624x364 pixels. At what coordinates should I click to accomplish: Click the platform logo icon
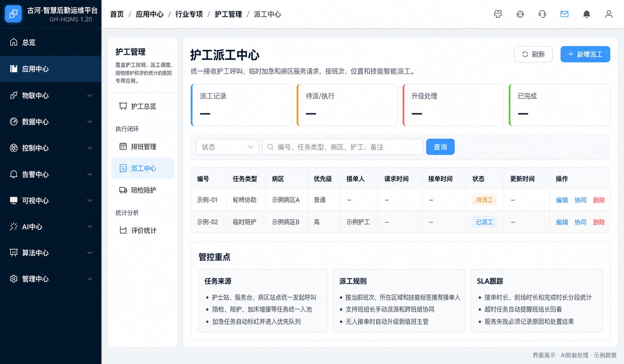pyautogui.click(x=13, y=14)
